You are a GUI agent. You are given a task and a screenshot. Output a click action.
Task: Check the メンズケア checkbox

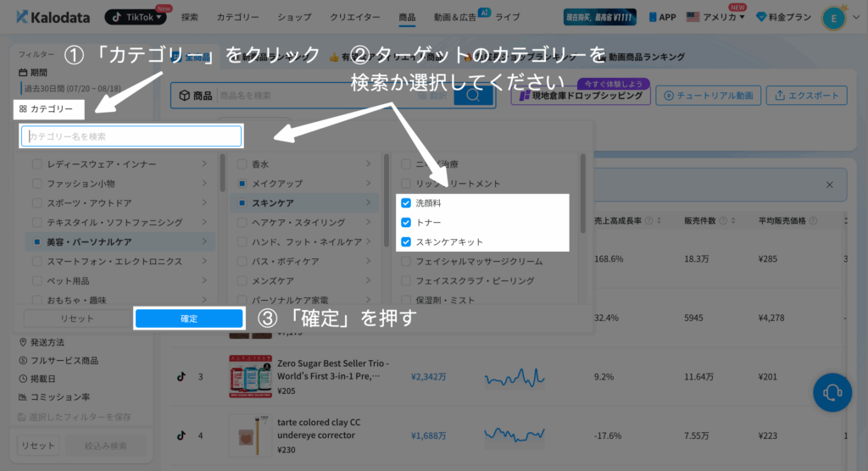tap(242, 281)
